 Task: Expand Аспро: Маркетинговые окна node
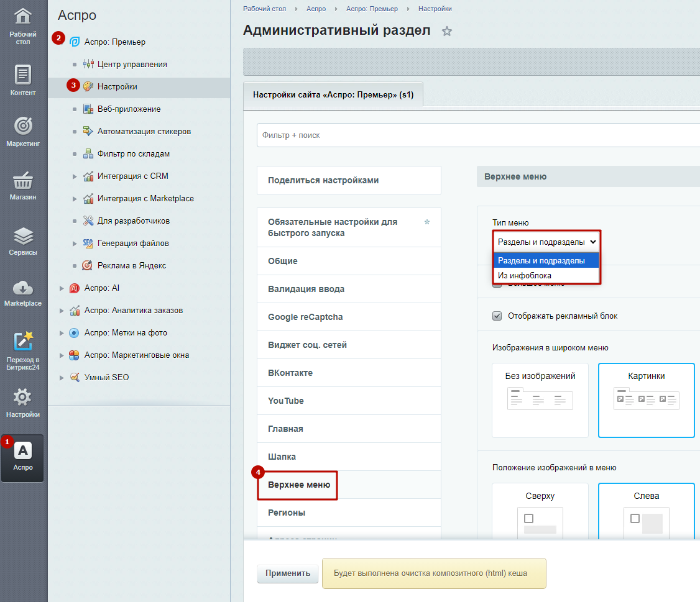click(x=62, y=355)
